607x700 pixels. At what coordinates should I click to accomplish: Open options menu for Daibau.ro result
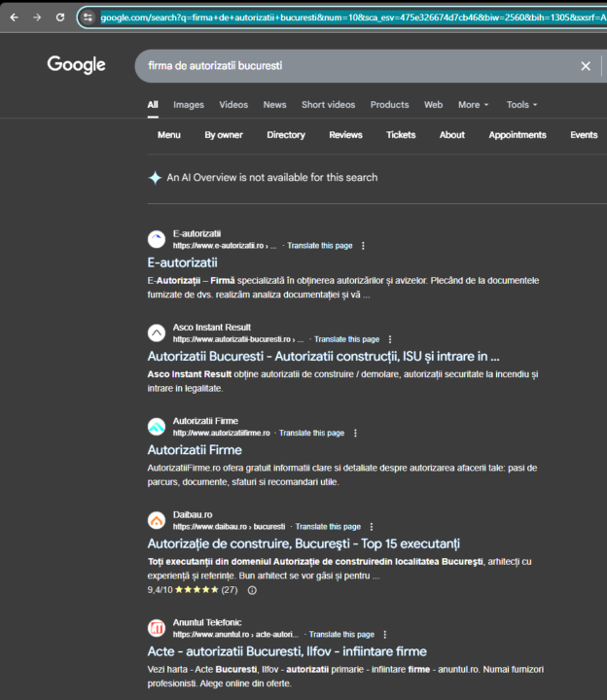pos(372,527)
